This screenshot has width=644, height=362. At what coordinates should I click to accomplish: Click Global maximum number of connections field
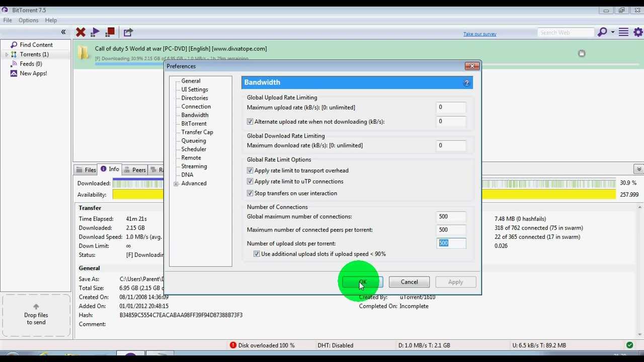(451, 217)
